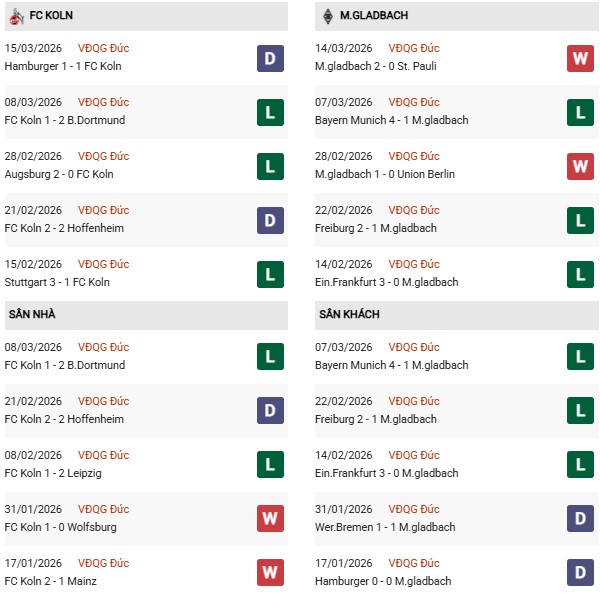Image resolution: width=600 pixels, height=596 pixels.
Task: Click the W badge for M.gladbach 2 - 0 St. Pauli
Action: pyautogui.click(x=580, y=58)
